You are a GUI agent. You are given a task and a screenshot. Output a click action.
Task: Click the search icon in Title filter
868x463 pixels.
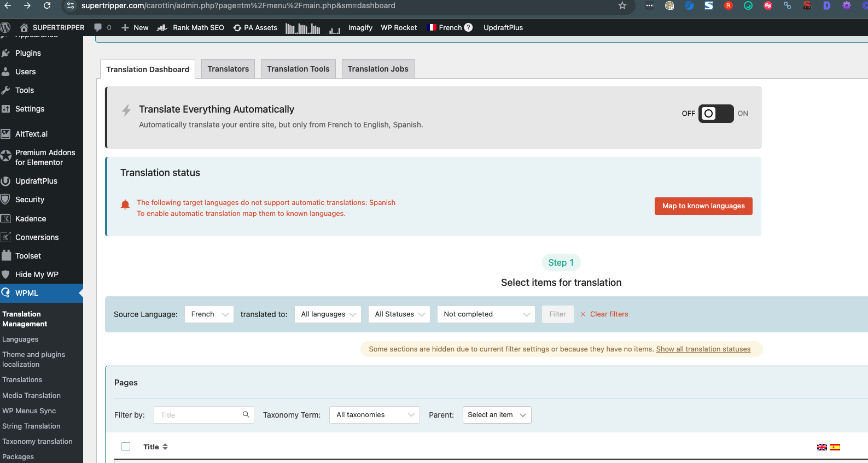pos(246,414)
